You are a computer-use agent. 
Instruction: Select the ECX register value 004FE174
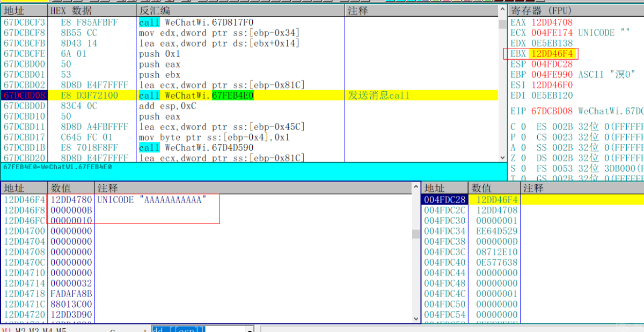pos(552,33)
